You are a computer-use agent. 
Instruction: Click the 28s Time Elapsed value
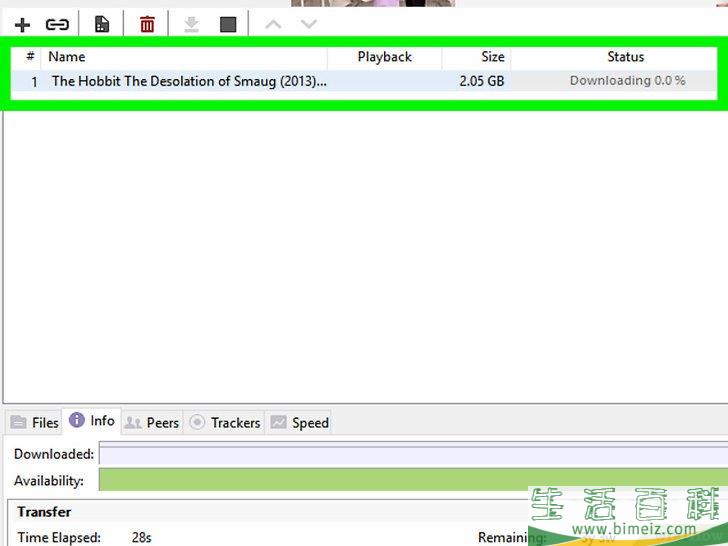click(x=142, y=537)
